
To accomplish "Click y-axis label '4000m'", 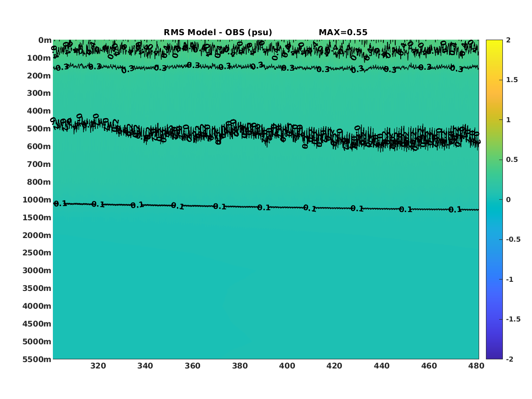I will tap(37, 306).
